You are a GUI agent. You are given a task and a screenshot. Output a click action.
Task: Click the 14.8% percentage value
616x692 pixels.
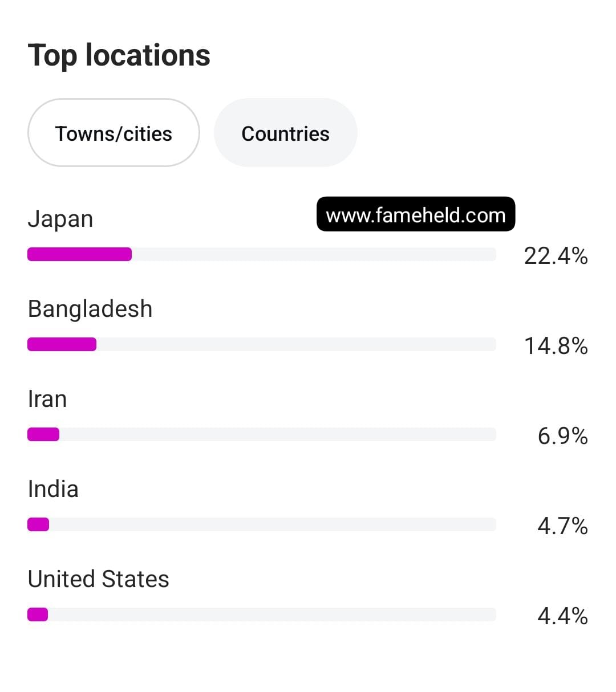556,346
